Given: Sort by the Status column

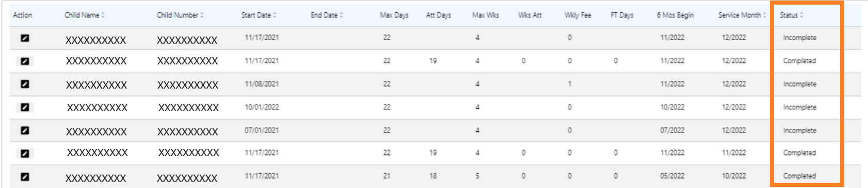Looking at the screenshot, I should 792,15.
